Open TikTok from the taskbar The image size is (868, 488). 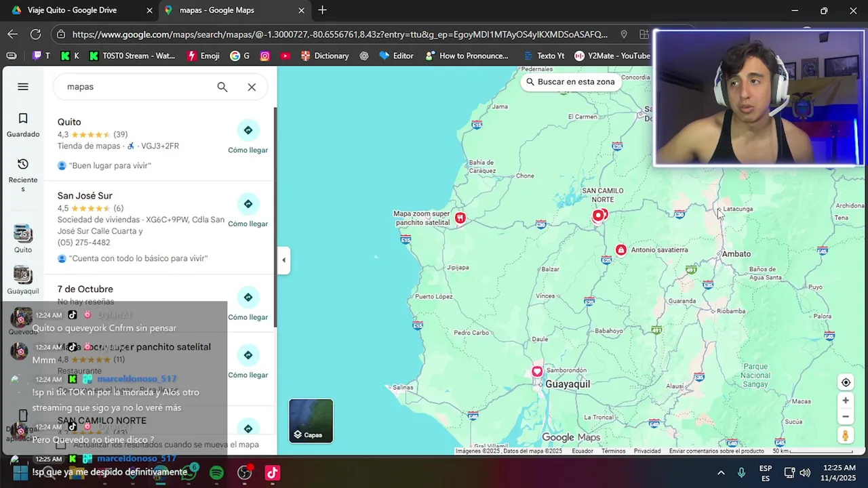[x=272, y=472]
